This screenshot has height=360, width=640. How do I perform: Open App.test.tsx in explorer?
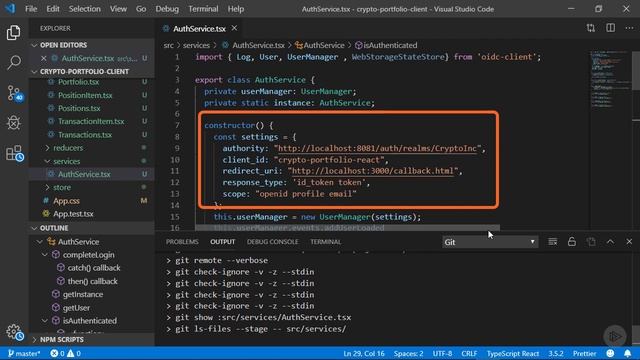tap(73, 214)
